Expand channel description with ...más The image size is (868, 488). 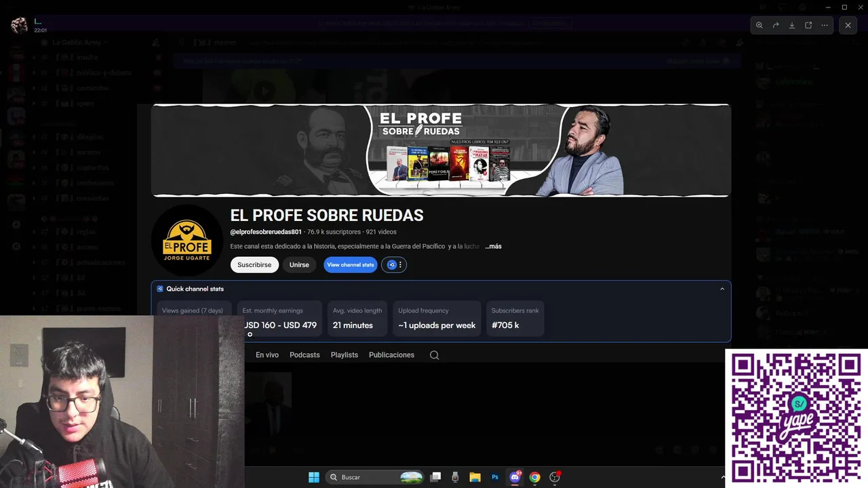(x=493, y=247)
